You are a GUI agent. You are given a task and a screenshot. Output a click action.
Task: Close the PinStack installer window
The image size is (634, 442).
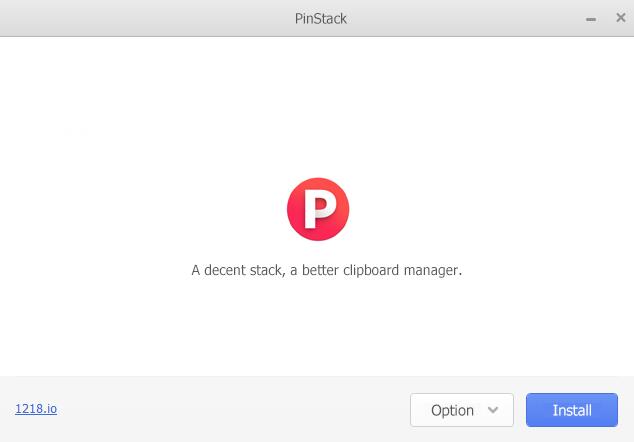pyautogui.click(x=620, y=18)
